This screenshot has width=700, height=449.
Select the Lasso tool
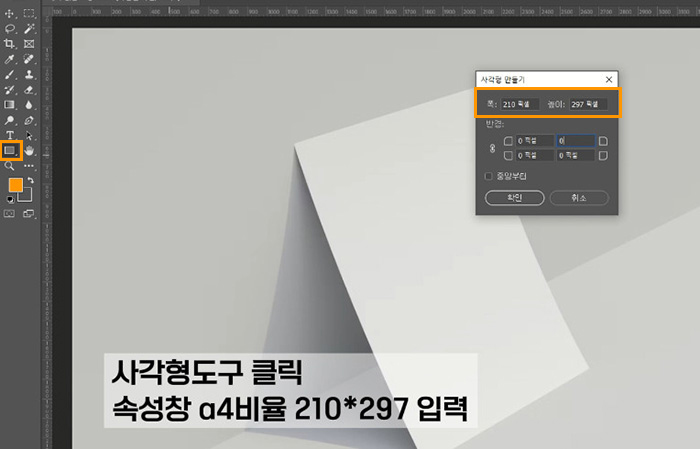(x=9, y=29)
